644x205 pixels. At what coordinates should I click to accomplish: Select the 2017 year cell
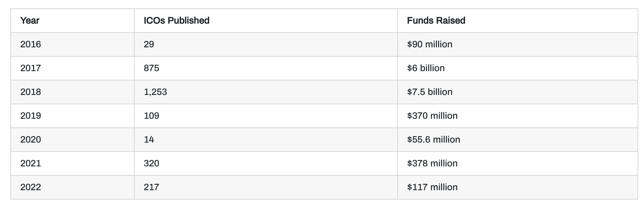pos(31,68)
